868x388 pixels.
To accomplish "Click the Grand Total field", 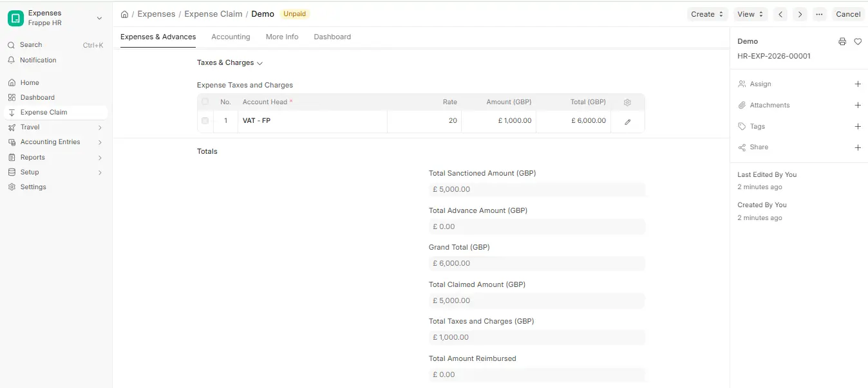I will click(x=537, y=263).
